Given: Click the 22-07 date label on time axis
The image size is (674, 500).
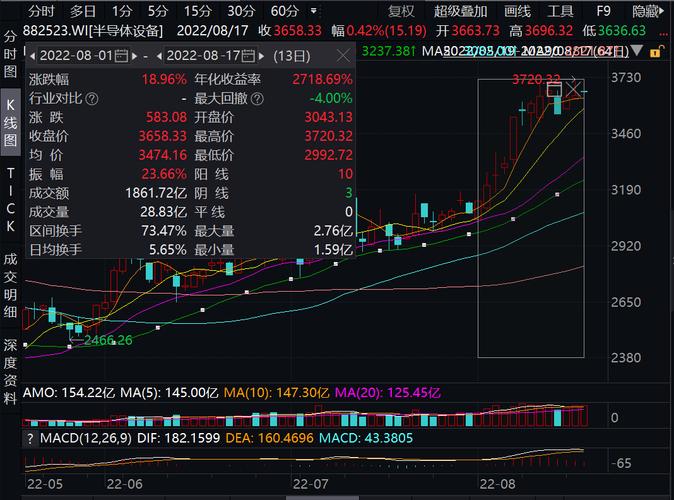Looking at the screenshot, I should [x=310, y=484].
